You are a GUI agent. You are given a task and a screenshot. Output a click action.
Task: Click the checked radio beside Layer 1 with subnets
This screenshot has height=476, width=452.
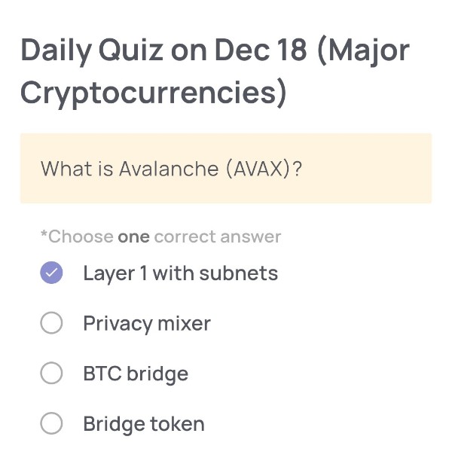(x=51, y=273)
